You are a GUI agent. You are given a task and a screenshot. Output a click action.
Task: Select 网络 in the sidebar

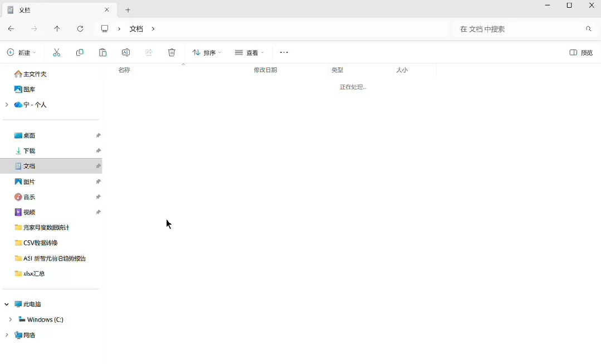[x=25, y=335]
